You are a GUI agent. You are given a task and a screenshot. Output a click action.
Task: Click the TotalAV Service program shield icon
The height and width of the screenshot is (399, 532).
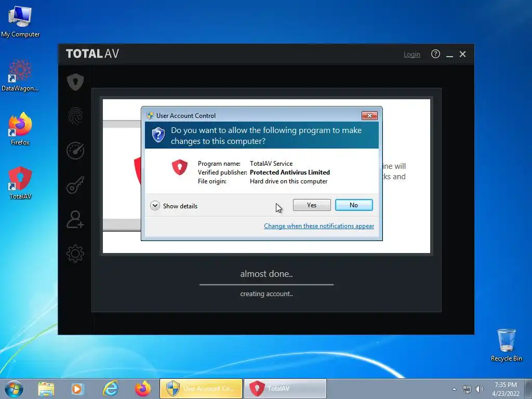coord(180,167)
